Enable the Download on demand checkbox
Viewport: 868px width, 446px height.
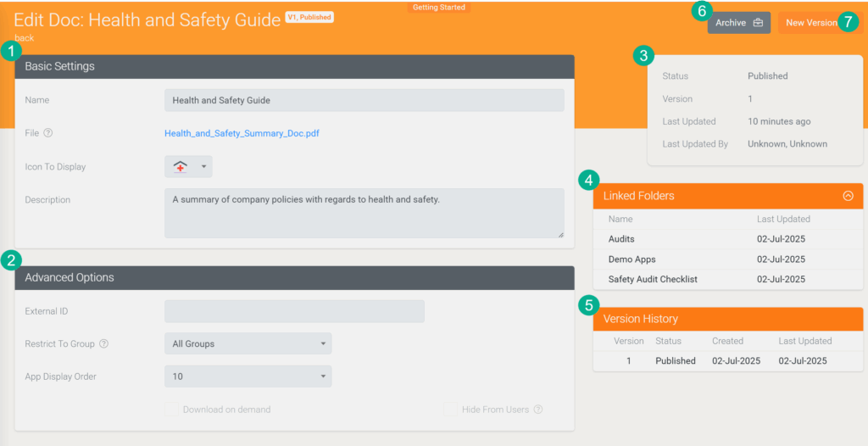click(171, 410)
